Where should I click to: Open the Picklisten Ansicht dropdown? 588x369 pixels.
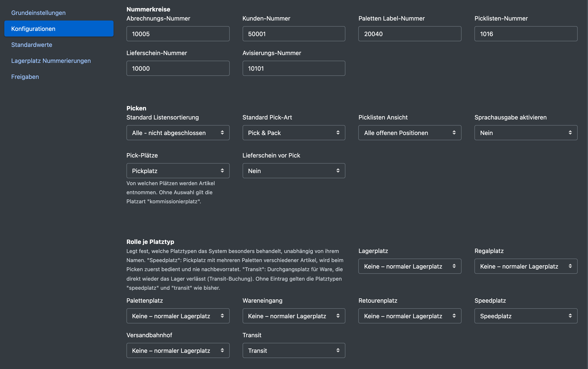tap(410, 133)
